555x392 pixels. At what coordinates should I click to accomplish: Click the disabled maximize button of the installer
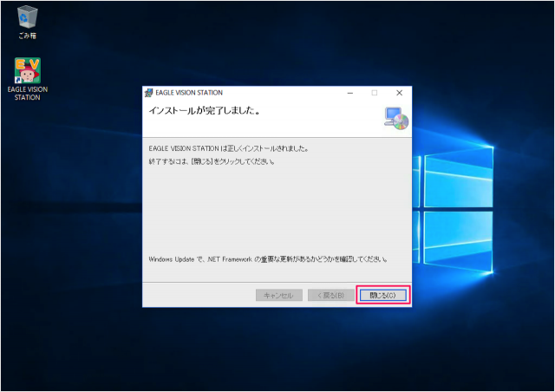point(374,93)
